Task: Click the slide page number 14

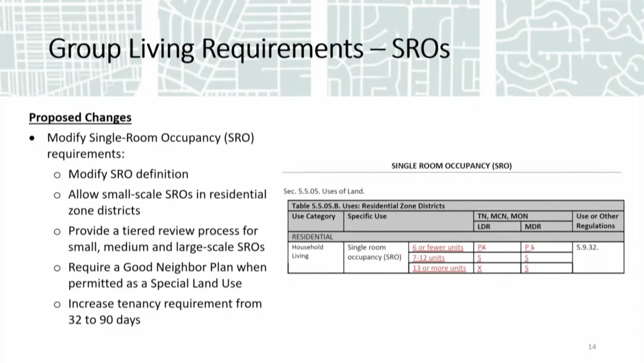Action: pyautogui.click(x=592, y=346)
